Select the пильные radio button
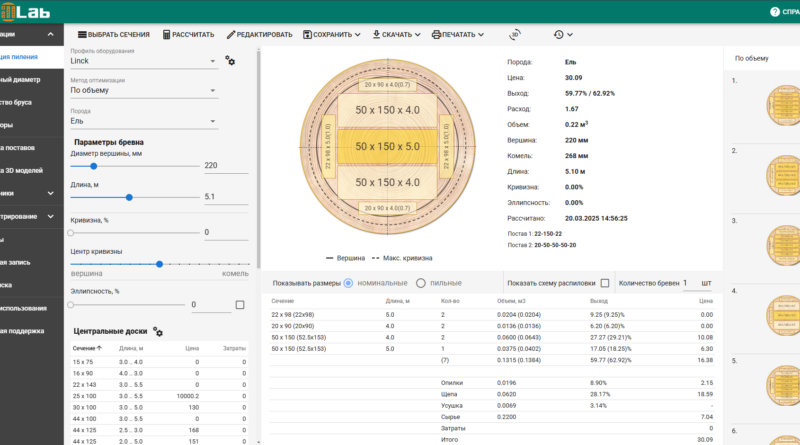 click(420, 283)
